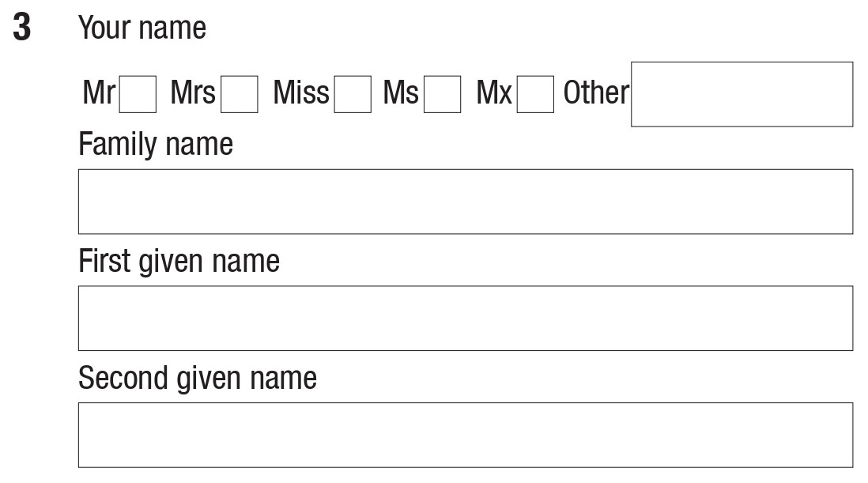Viewport: 868px width, 483px height.
Task: Click the "Ms" text label
Action: pos(400,93)
